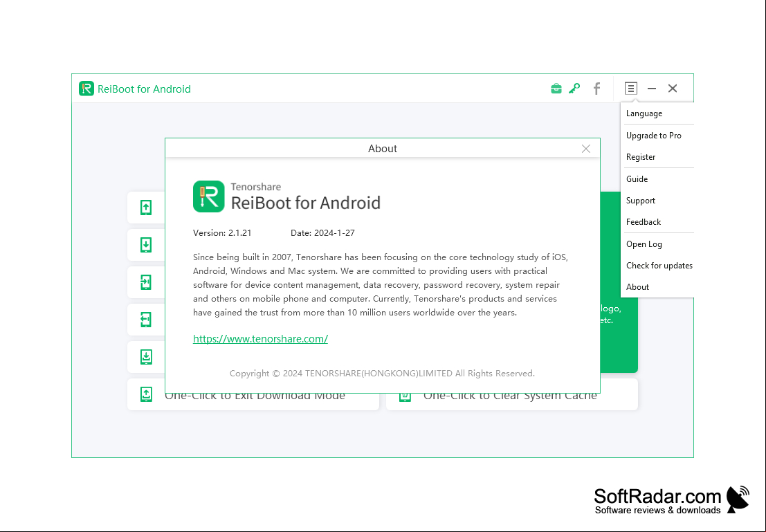Select About from the dropdown menu
766x532 pixels.
point(657,287)
